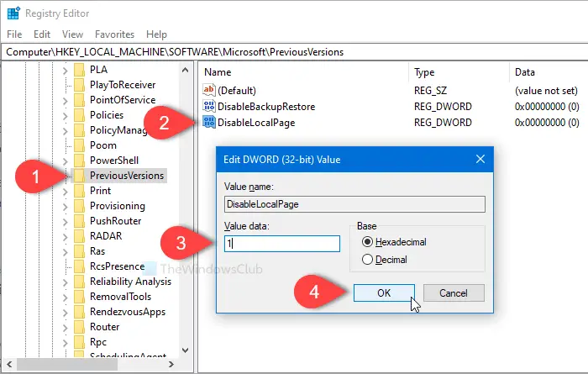
Task: Click the tree scroll up arrow
Action: (186, 70)
